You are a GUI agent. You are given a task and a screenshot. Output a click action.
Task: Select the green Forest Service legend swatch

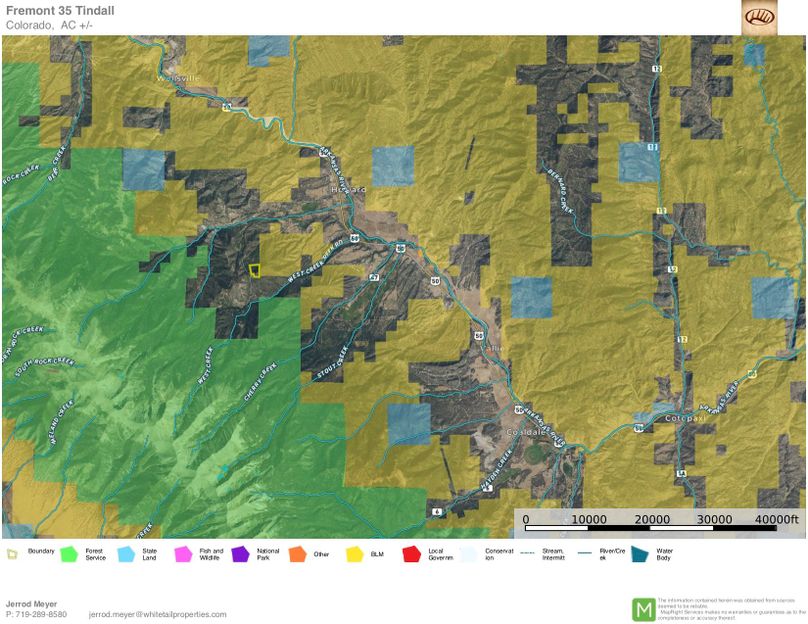tap(69, 553)
